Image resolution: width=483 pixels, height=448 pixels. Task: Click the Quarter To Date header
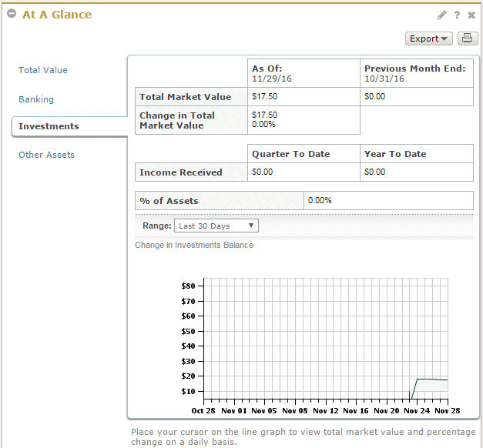coord(304,154)
